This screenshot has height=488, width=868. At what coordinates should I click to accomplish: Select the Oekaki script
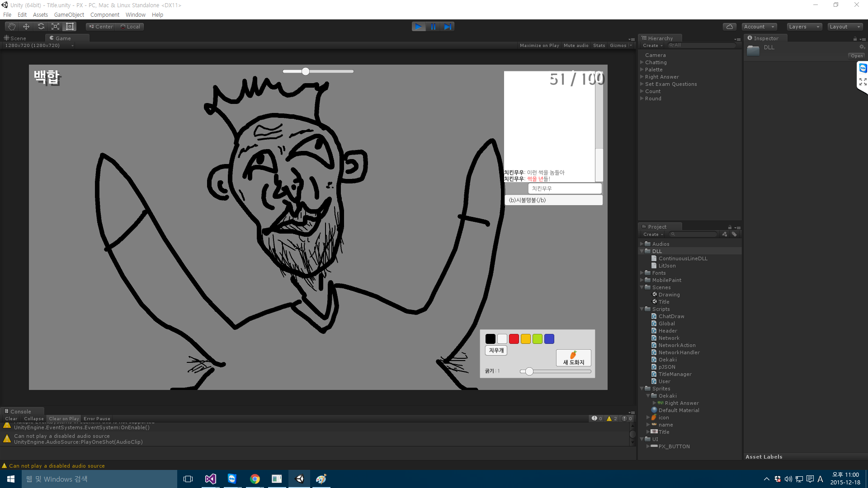pos(667,360)
